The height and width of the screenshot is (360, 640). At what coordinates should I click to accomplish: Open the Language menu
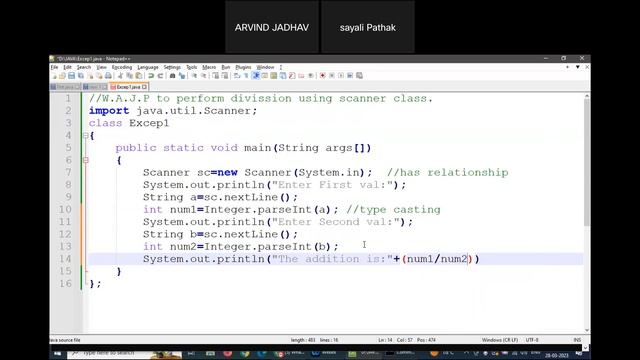[x=148, y=67]
